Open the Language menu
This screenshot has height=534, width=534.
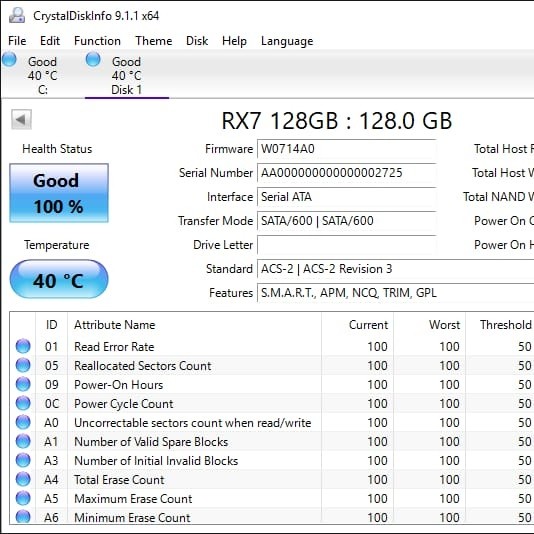point(287,41)
